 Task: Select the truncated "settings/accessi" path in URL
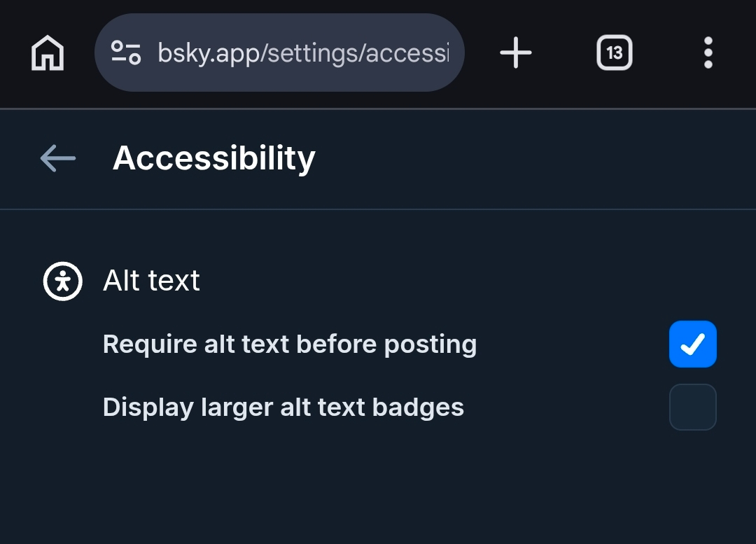[x=356, y=53]
